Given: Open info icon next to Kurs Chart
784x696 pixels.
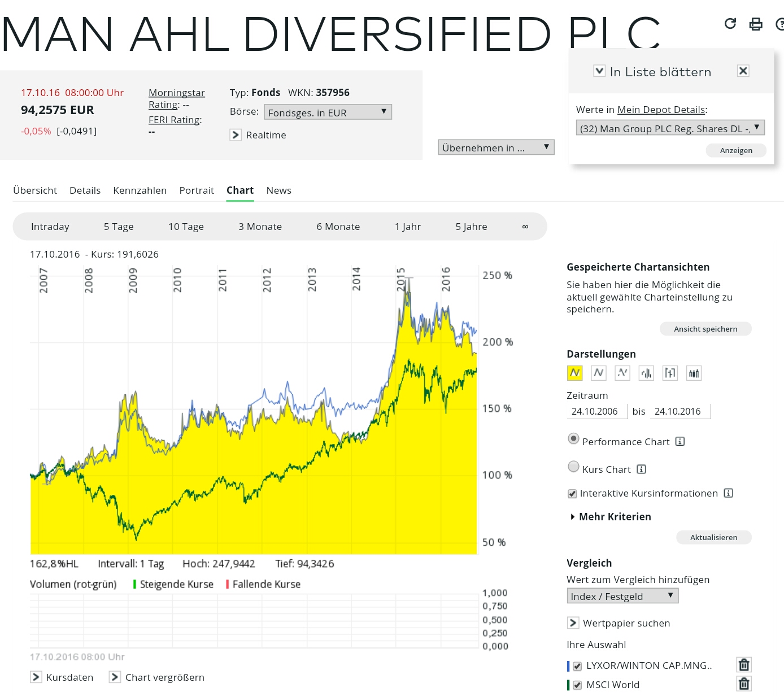Looking at the screenshot, I should (x=641, y=469).
